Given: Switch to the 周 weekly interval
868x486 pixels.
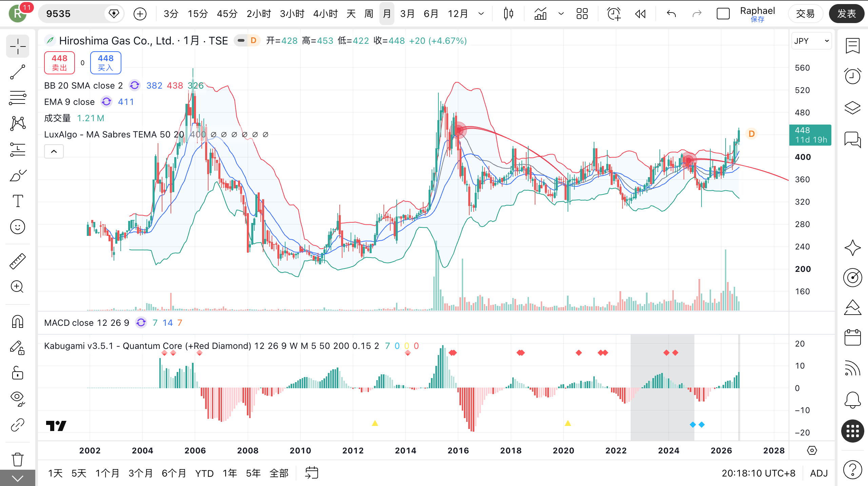Looking at the screenshot, I should [x=369, y=14].
